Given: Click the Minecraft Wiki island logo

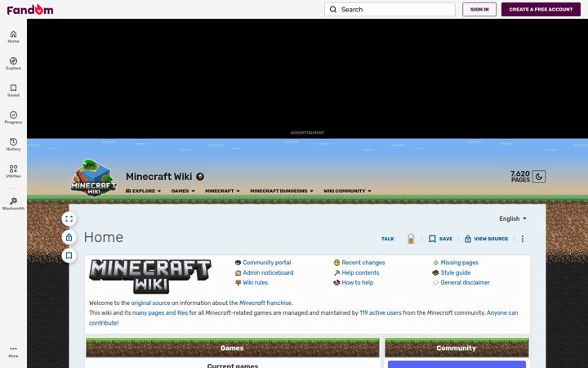Looking at the screenshot, I should (93, 177).
